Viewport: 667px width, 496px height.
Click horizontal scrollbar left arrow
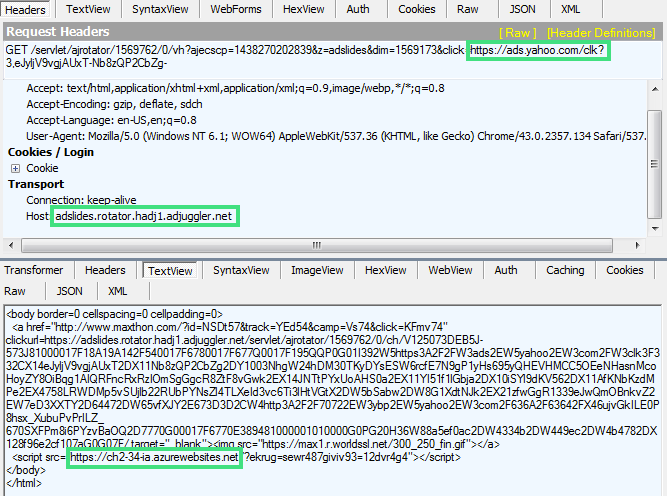[x=11, y=245]
